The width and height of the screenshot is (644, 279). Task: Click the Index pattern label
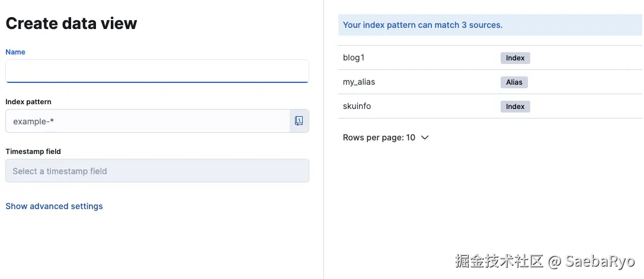[28, 102]
